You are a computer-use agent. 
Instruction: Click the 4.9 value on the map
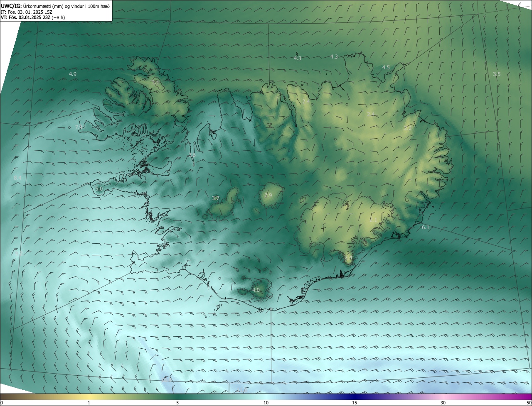pyautogui.click(x=73, y=74)
